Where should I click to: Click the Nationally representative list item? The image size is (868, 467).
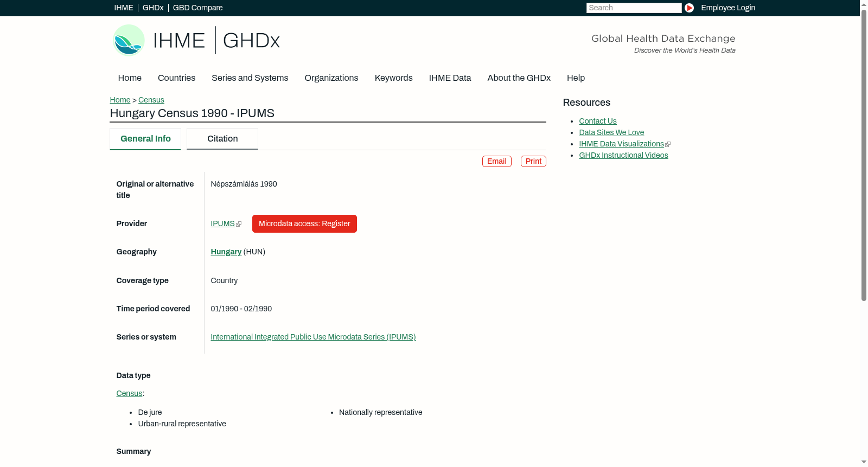coord(381,412)
